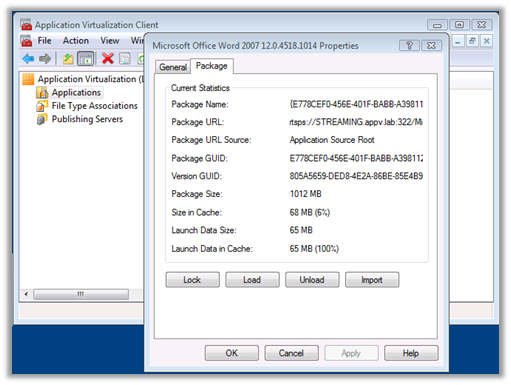Click the Up One Level folder icon
This screenshot has height=385, width=511.
68,59
